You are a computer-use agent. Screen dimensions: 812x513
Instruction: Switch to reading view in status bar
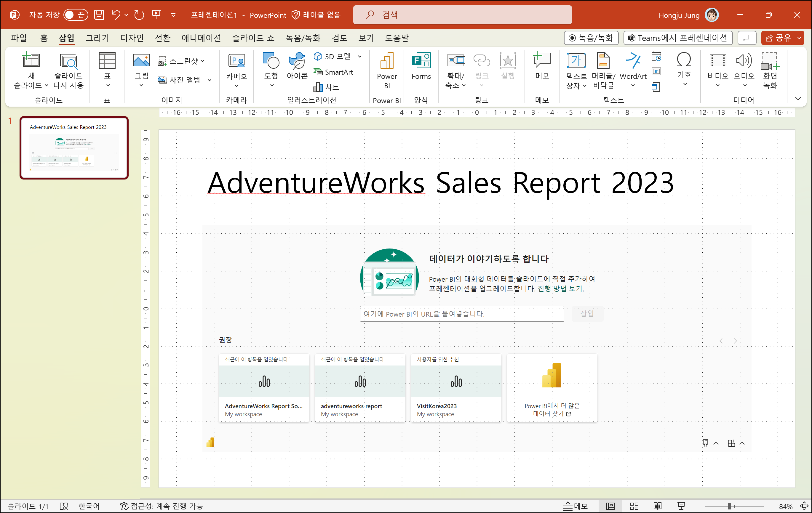657,506
